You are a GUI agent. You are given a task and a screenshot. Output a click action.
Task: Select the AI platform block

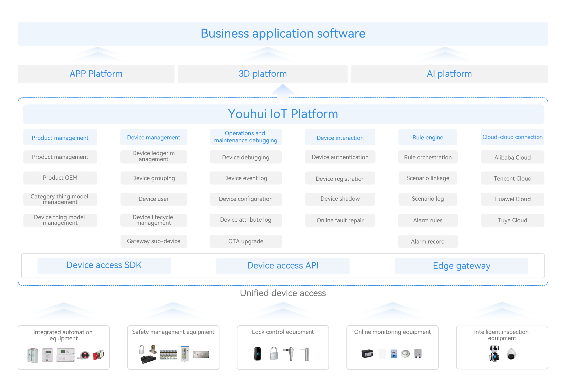[449, 74]
